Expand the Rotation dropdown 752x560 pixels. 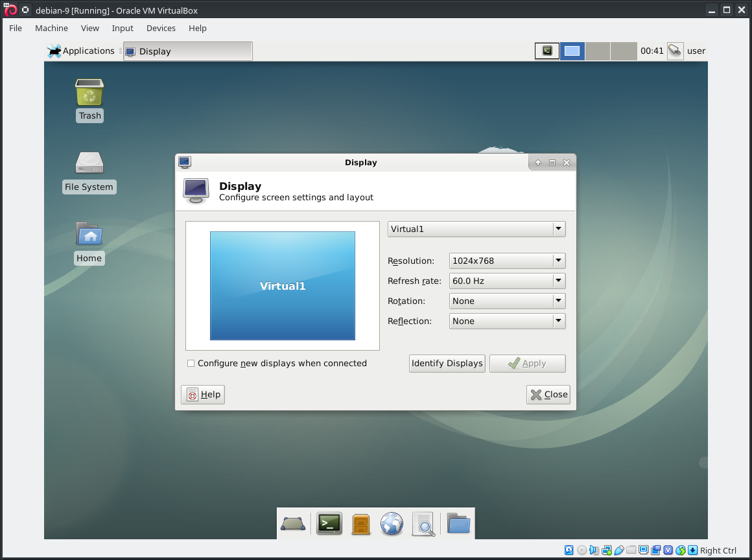click(x=507, y=301)
